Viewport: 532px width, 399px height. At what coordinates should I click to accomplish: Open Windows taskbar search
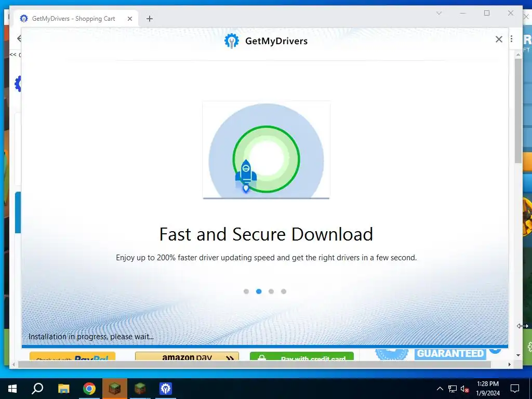[x=37, y=389]
